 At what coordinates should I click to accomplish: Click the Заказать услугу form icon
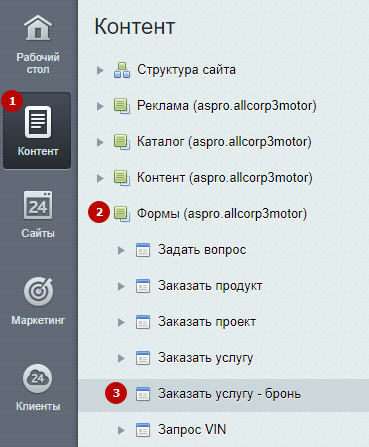point(143,358)
